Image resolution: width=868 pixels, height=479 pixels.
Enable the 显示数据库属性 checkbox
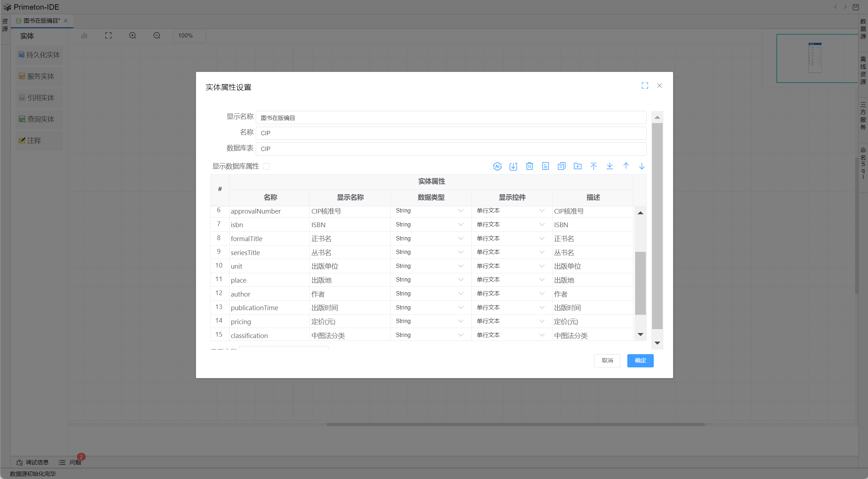point(266,166)
